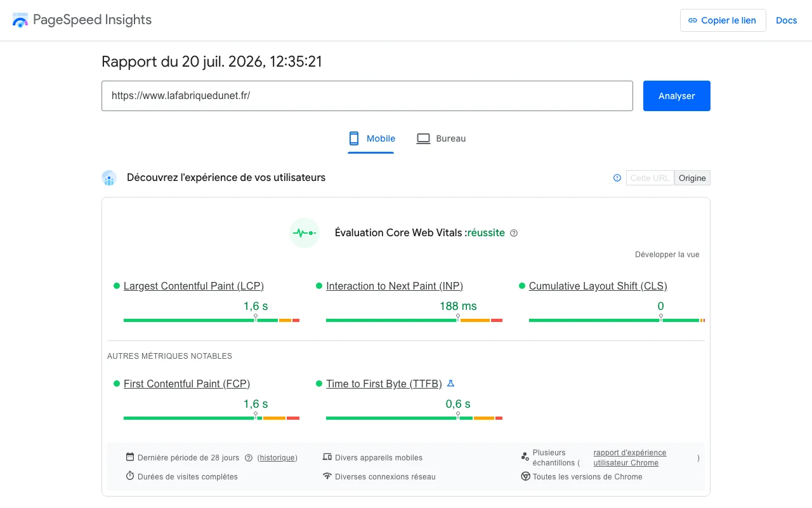Viewport: 812px width, 508px height.
Task: Click the question mark icon beside 28 jours
Action: point(249,458)
